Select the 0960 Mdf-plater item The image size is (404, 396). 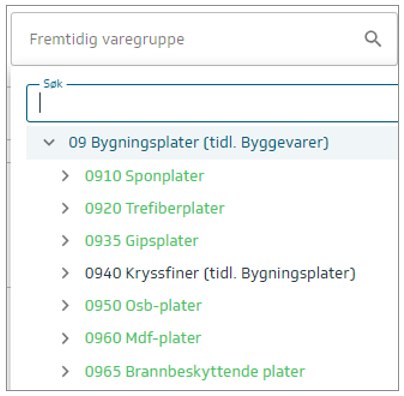[x=143, y=338]
